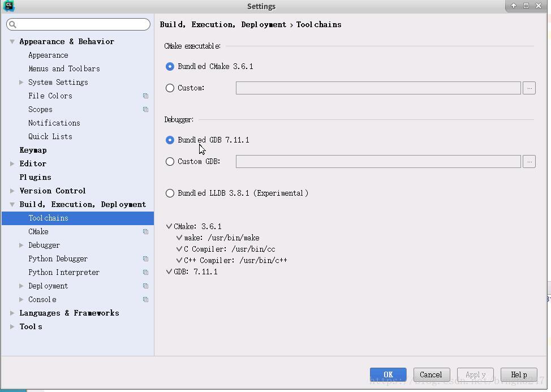Click the CLion logo in title bar
This screenshot has width=551, height=392.
point(8,6)
